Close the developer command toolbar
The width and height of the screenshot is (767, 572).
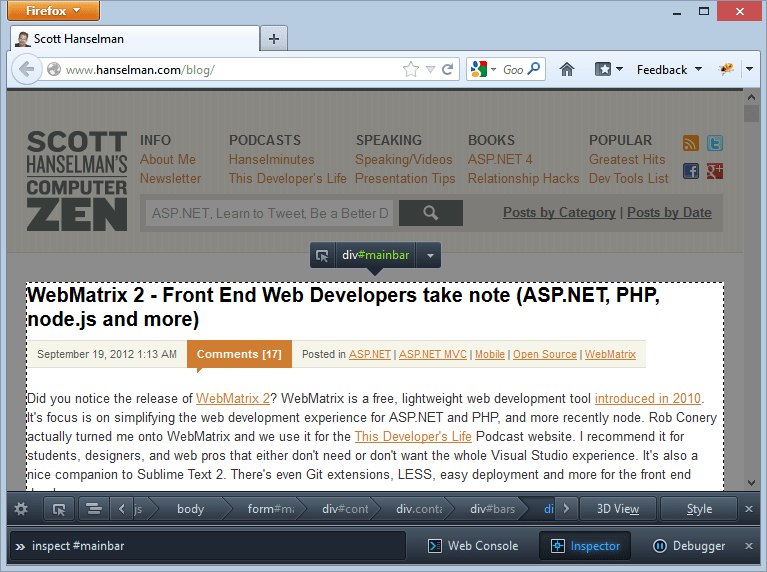coord(749,546)
